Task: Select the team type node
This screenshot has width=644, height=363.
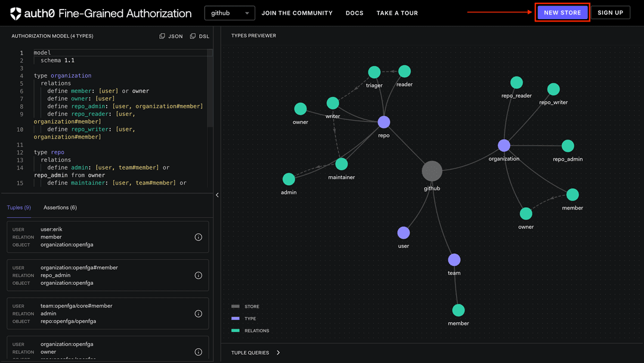Action: 454,260
